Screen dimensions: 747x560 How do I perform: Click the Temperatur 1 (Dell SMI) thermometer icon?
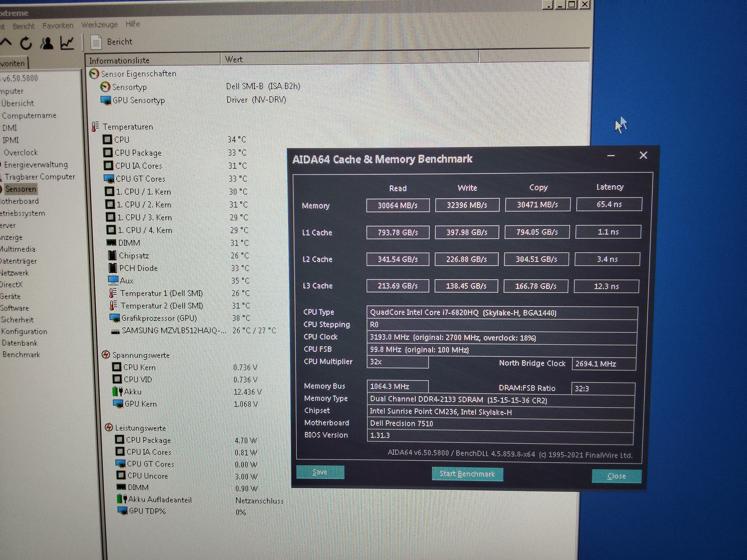[x=113, y=293]
